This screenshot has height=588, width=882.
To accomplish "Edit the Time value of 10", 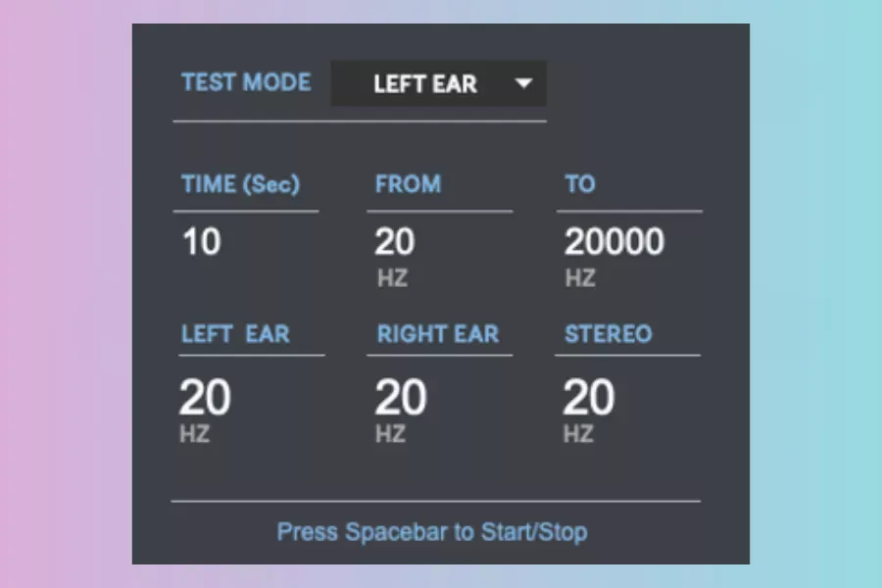I will coord(201,242).
